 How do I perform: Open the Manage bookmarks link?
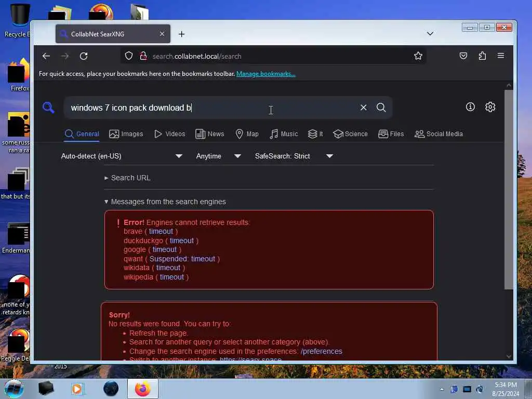click(x=265, y=74)
